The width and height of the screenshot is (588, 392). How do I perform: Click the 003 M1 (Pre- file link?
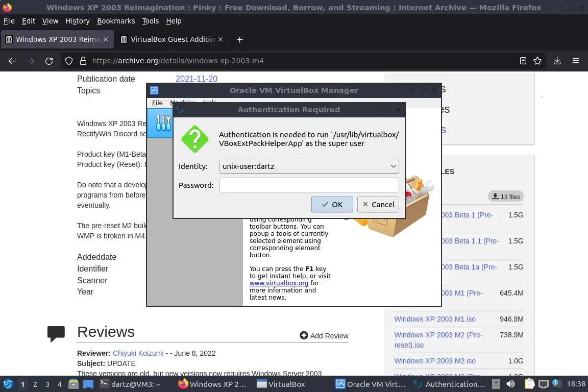click(462, 292)
